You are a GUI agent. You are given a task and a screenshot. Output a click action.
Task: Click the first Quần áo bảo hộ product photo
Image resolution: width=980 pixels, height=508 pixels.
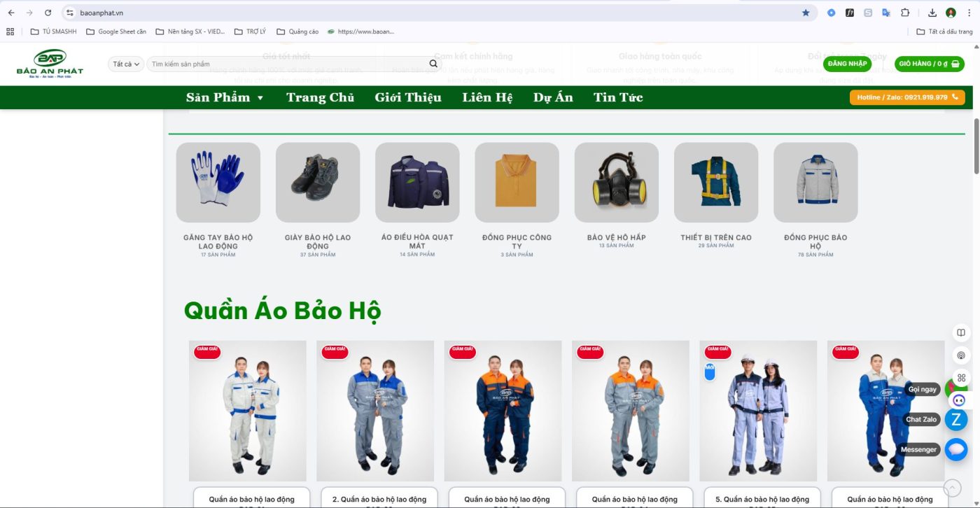coord(247,410)
